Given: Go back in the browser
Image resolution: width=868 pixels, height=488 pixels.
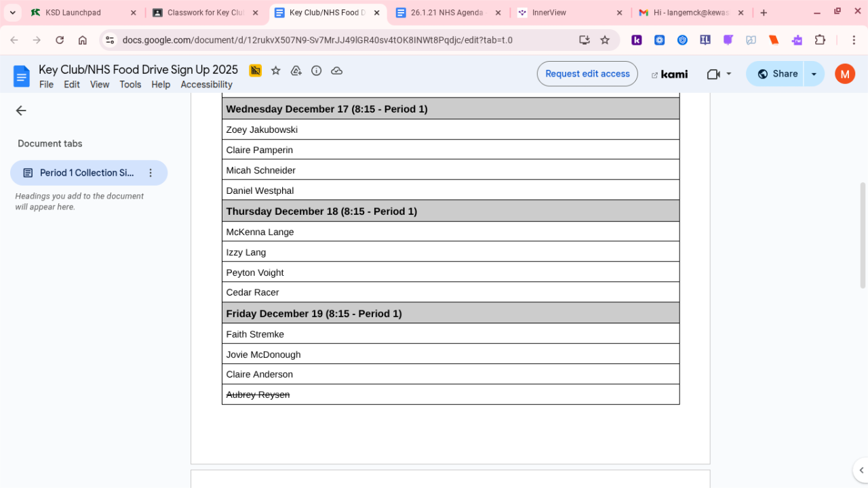Looking at the screenshot, I should [x=14, y=40].
